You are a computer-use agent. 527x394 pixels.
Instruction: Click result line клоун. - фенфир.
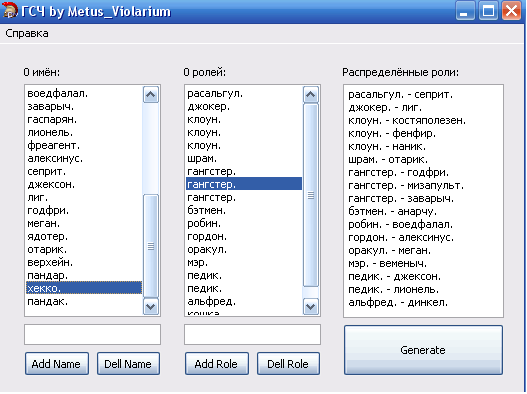392,133
